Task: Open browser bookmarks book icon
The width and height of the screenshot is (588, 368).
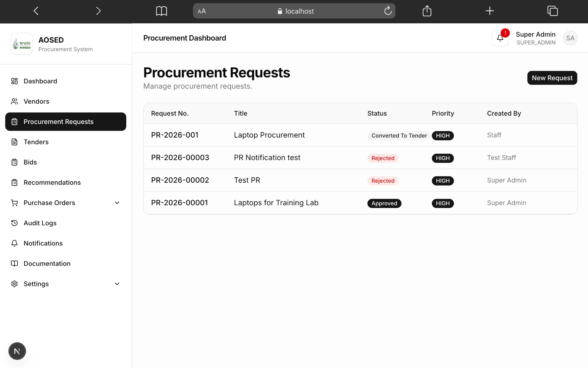Action: click(x=161, y=11)
